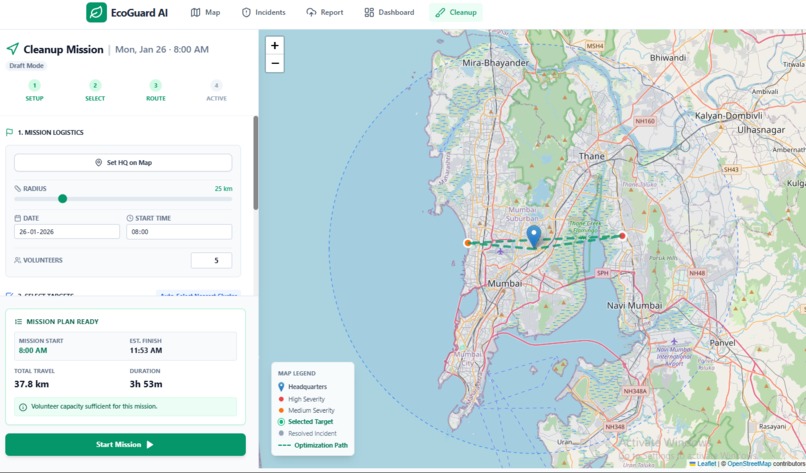Click the calendar icon beside Date
The image size is (806, 473).
click(x=18, y=218)
